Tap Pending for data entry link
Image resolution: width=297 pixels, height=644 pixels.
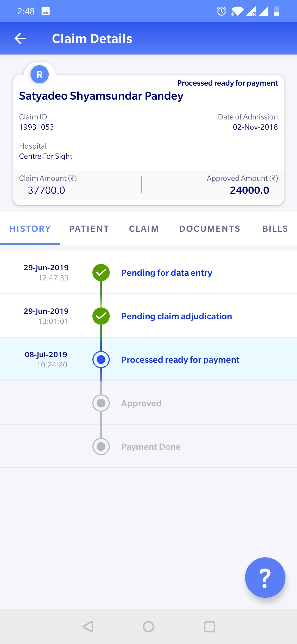pyautogui.click(x=167, y=273)
